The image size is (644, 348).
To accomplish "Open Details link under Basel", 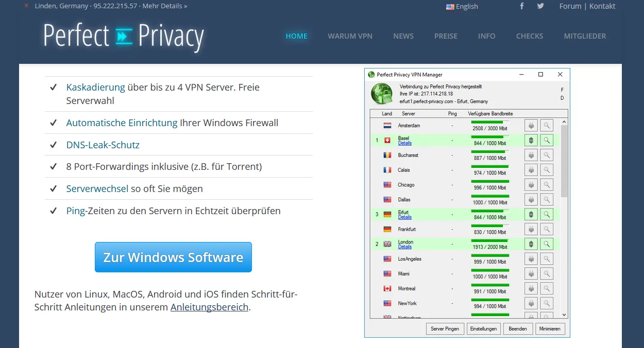I will (x=405, y=143).
